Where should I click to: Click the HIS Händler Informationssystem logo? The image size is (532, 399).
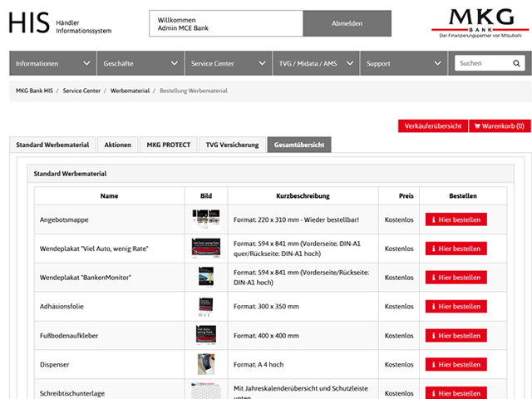pos(60,23)
